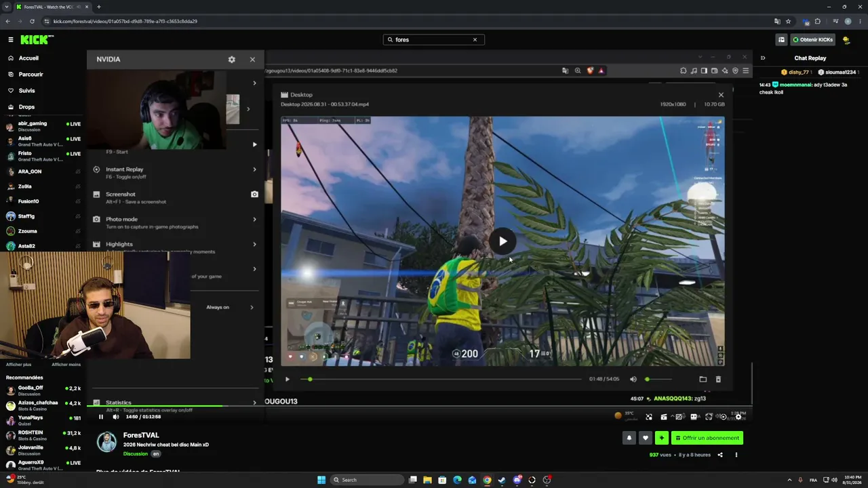The height and width of the screenshot is (488, 868).
Task: Open the Chrome three-dot menu
Action: coord(860,21)
